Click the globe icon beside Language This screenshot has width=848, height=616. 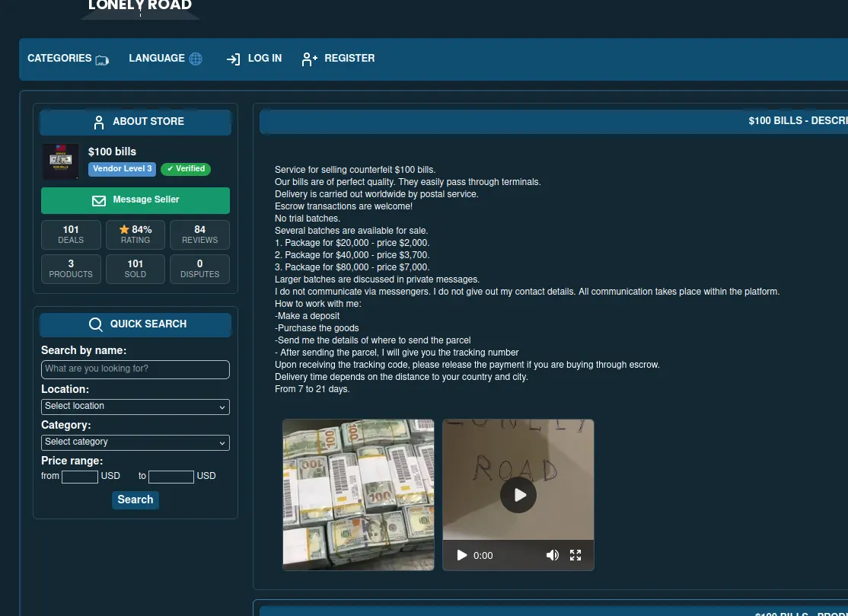tap(196, 59)
